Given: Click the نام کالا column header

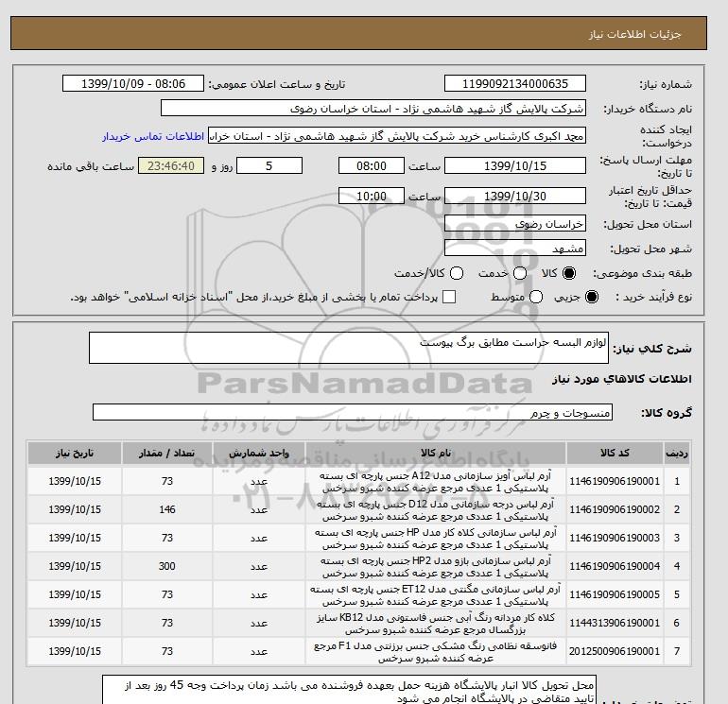Looking at the screenshot, I should pyautogui.click(x=436, y=453).
